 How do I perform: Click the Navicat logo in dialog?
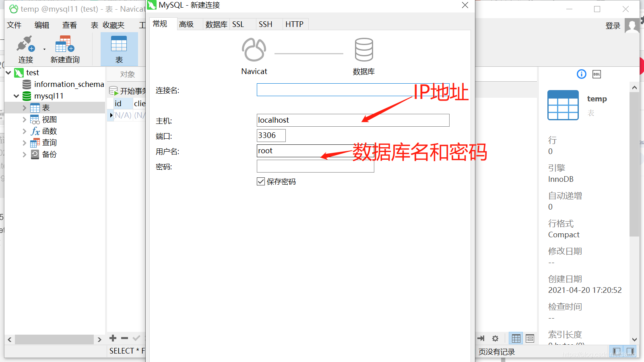click(254, 50)
